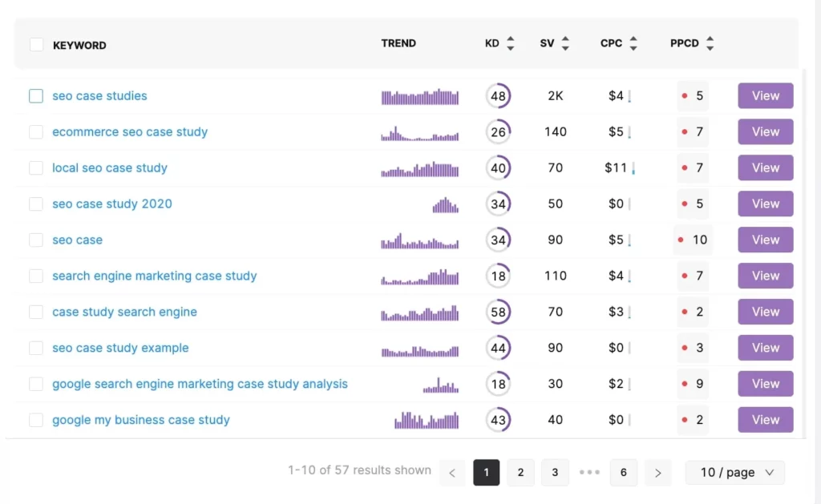Go to previous page arrow
This screenshot has width=821, height=504.
coord(452,473)
